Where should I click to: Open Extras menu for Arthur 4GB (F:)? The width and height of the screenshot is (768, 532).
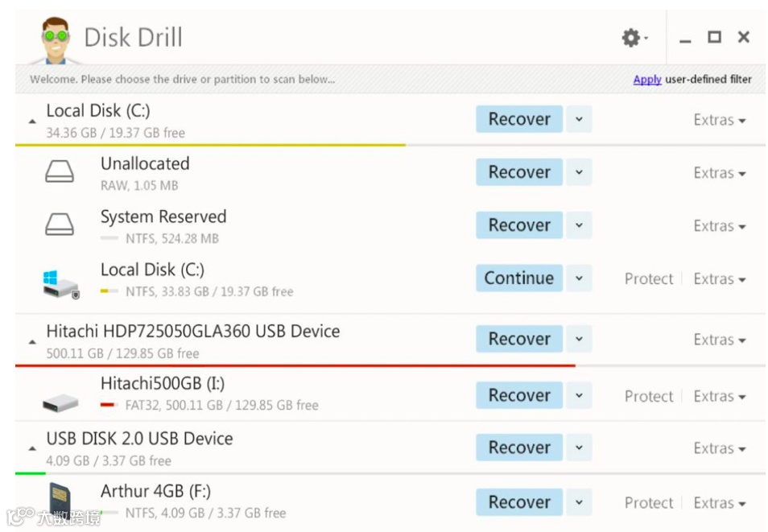click(x=720, y=502)
